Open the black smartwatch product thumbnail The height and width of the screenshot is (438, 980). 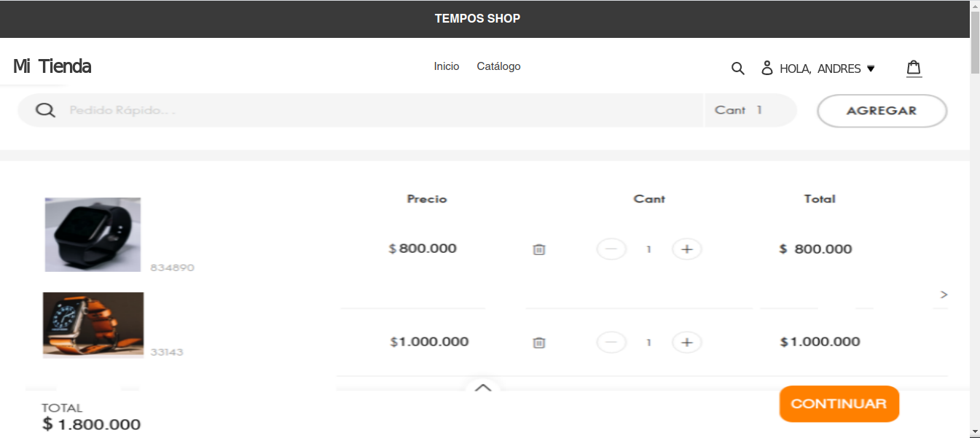(93, 235)
